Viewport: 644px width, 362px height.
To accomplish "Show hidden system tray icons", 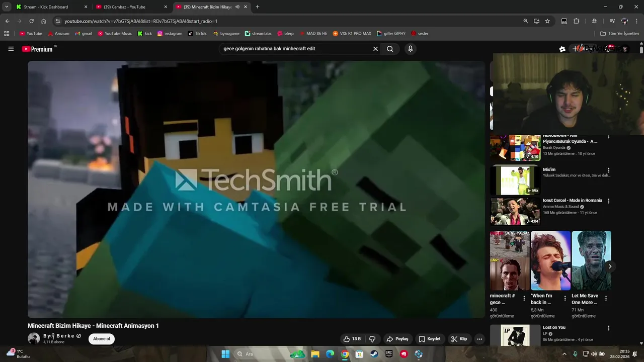I will pyautogui.click(x=564, y=354).
